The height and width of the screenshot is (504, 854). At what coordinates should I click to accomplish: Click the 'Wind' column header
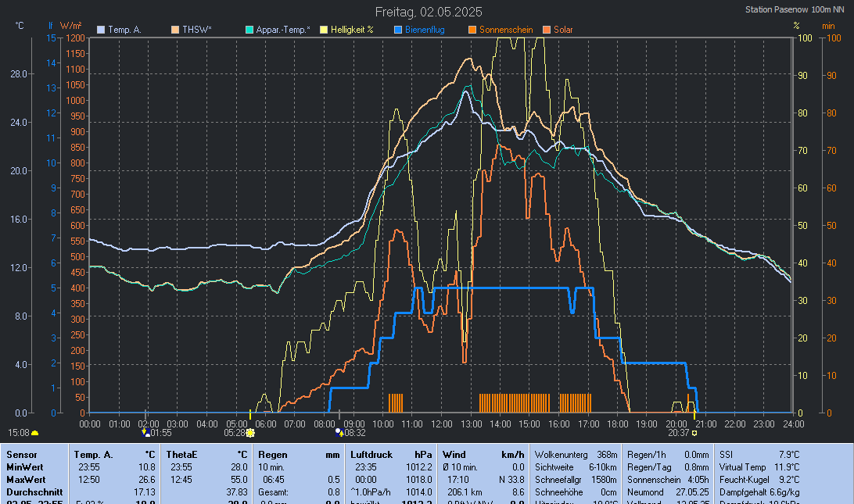[x=454, y=455]
